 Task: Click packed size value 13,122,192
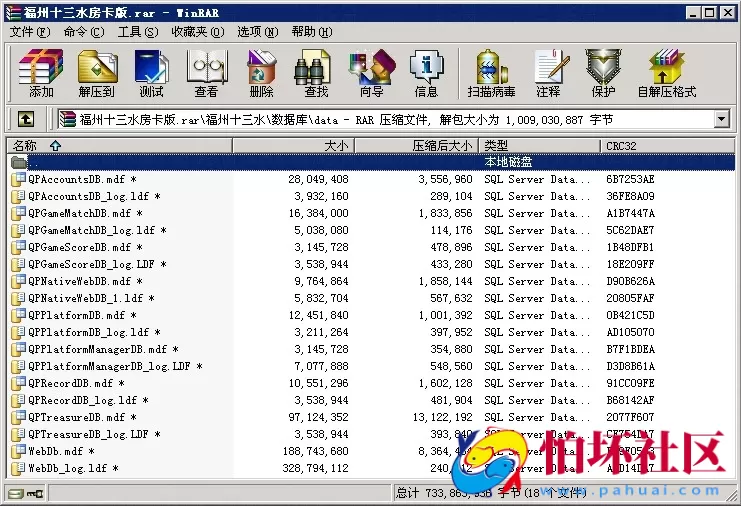[442, 417]
